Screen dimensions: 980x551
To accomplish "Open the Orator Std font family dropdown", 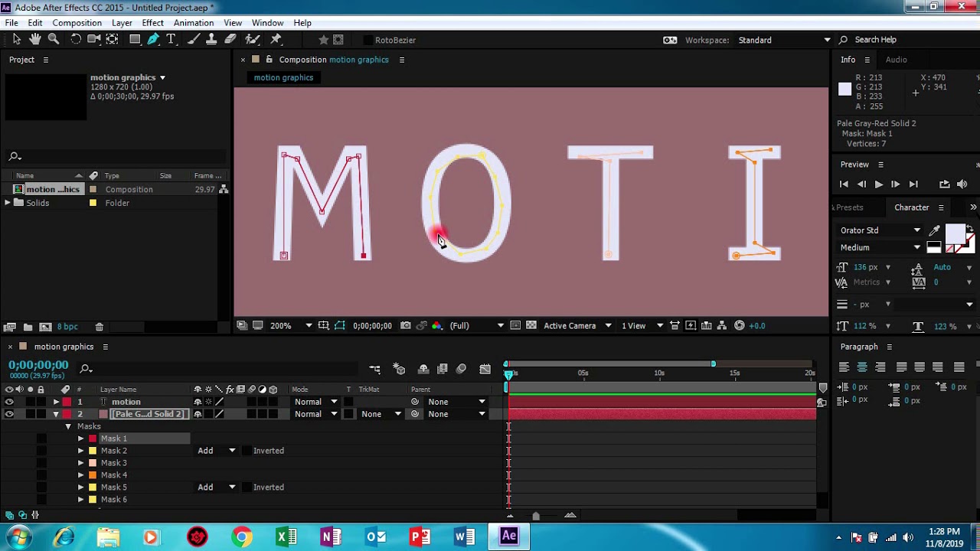I will pyautogui.click(x=880, y=230).
